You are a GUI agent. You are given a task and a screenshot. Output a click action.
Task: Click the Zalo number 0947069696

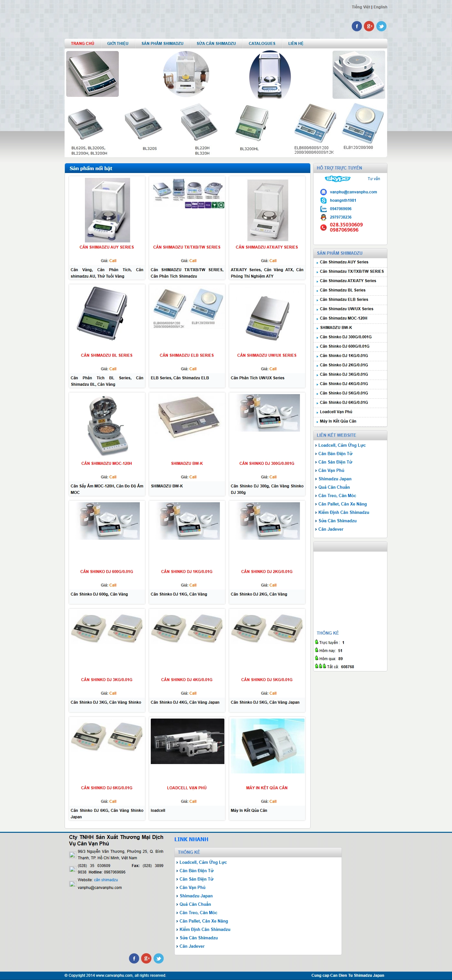tap(341, 209)
